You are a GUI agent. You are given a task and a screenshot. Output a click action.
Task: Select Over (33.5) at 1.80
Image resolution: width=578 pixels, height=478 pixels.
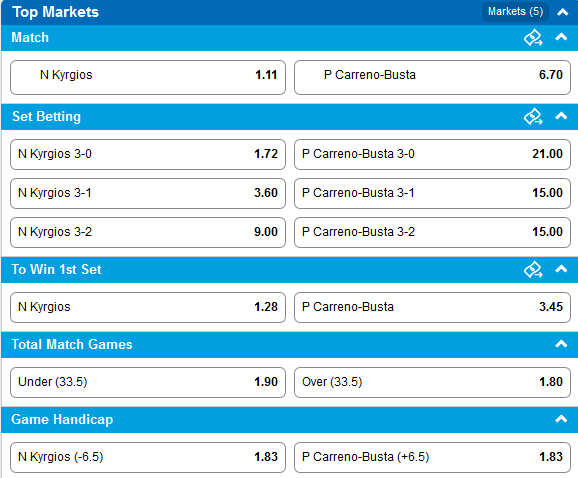(432, 383)
